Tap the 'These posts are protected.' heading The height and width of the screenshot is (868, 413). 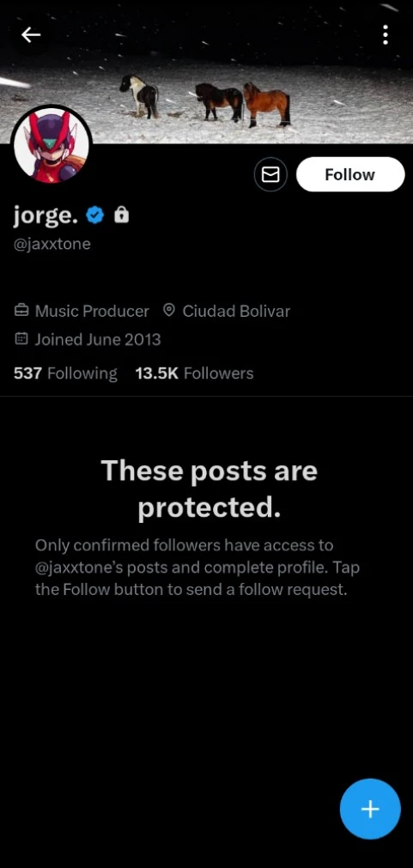[x=209, y=490]
